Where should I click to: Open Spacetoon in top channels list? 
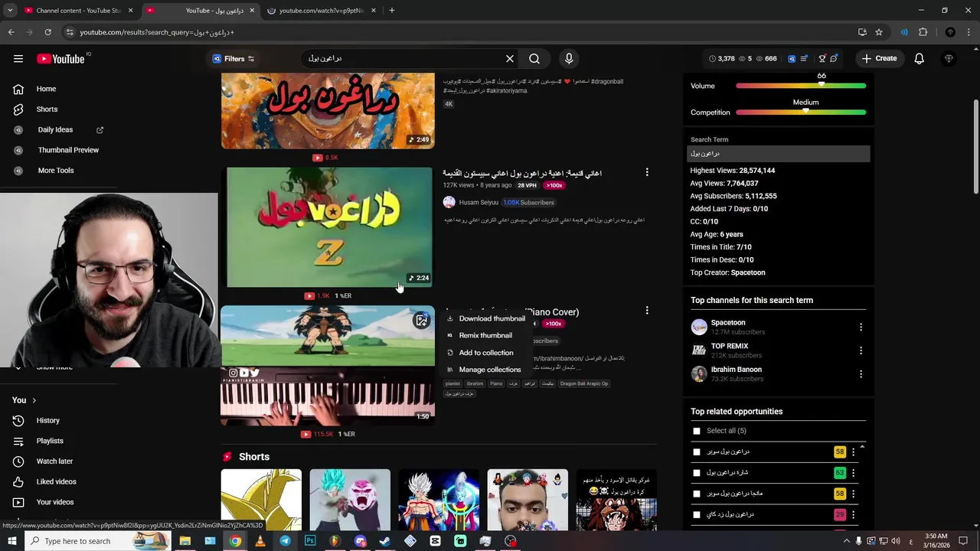(728, 323)
